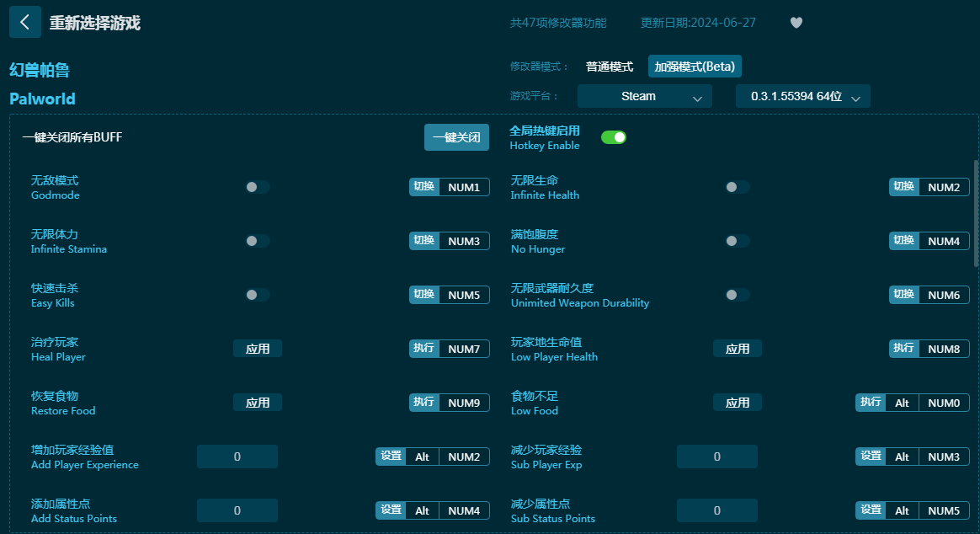This screenshot has height=534, width=980.
Task: Disable the Hotkey Enable green switch
Action: tap(613, 137)
